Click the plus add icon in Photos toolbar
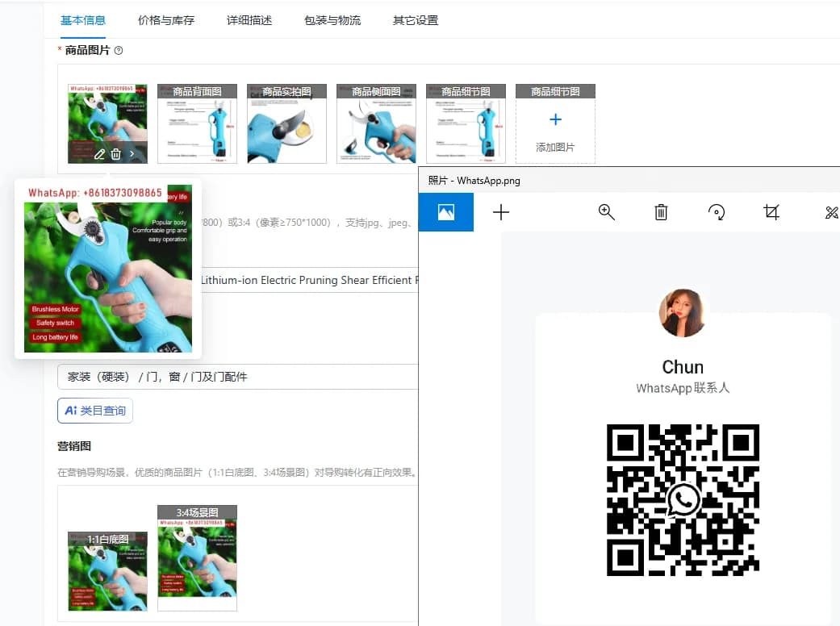Screen dimensions: 840x626 coord(501,212)
